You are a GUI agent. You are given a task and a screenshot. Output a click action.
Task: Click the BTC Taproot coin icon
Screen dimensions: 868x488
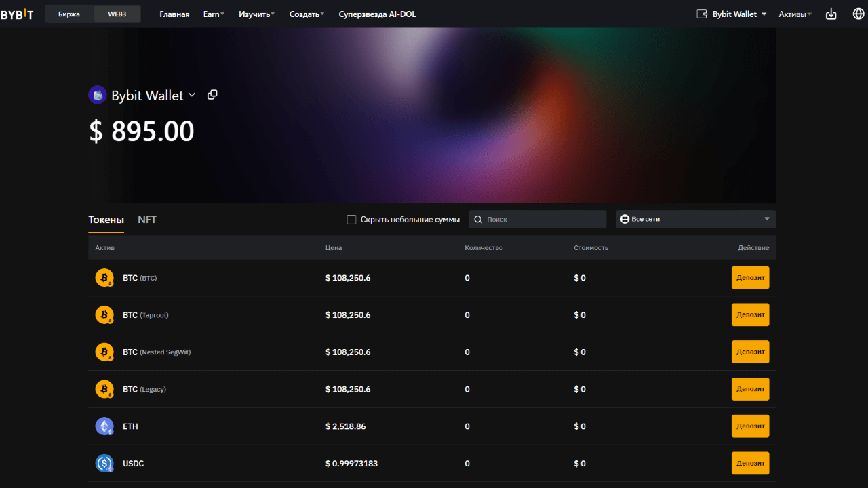tap(104, 315)
